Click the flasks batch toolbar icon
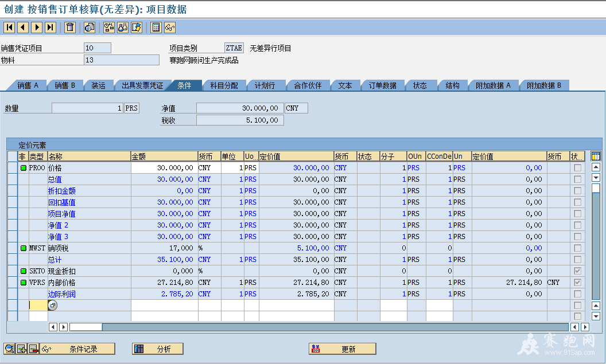 (x=122, y=28)
